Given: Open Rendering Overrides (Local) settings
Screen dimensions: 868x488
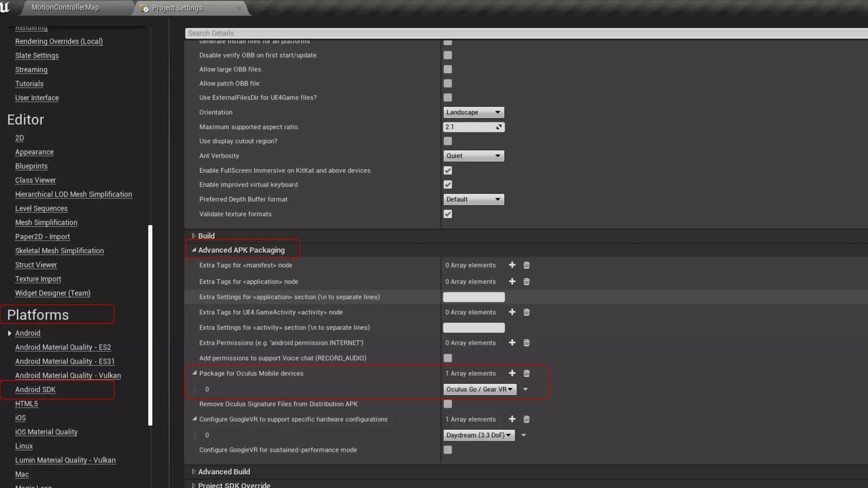Looking at the screenshot, I should click(59, 42).
